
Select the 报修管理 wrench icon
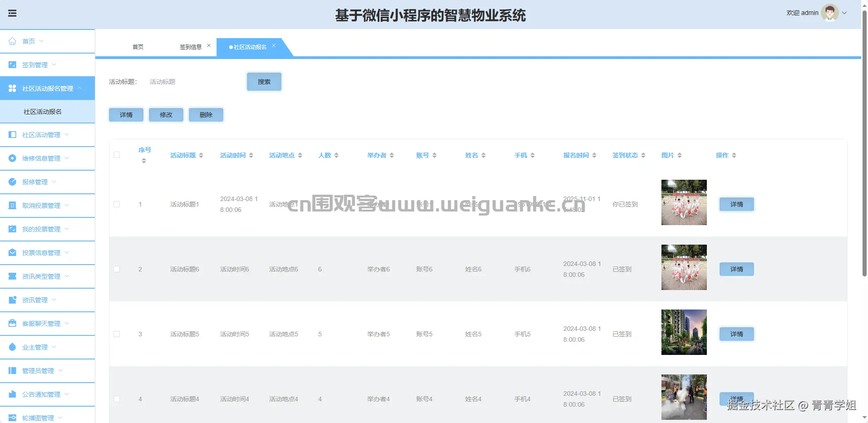(12, 182)
